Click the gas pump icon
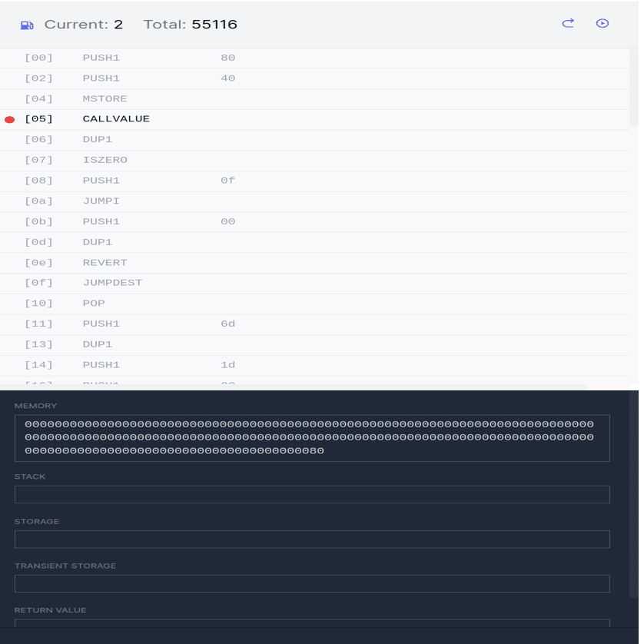 pyautogui.click(x=27, y=25)
